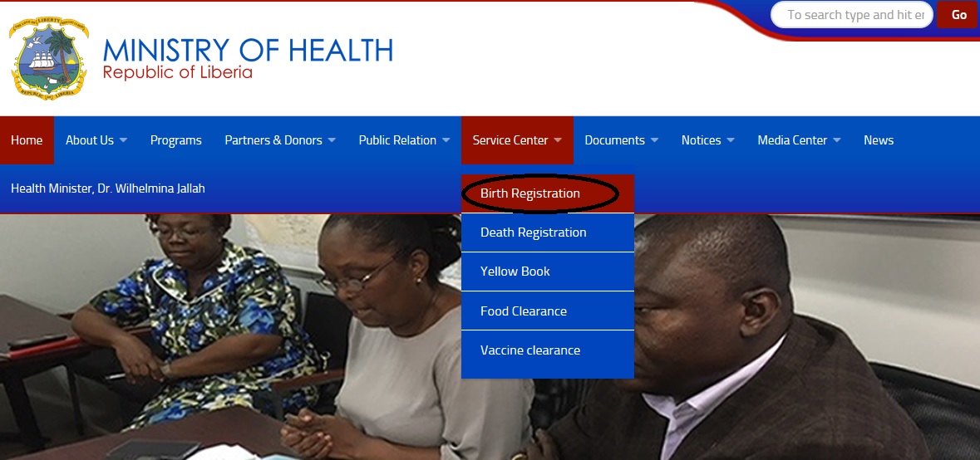
Task: Go to the Home page
Action: [x=27, y=140]
